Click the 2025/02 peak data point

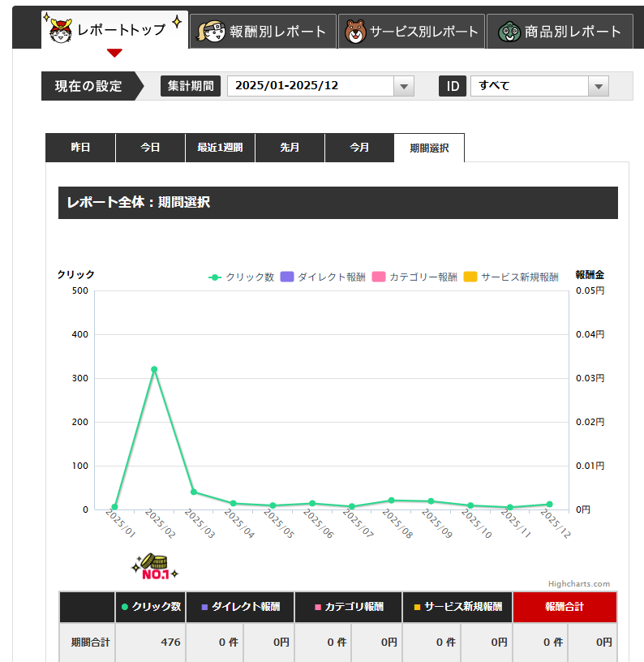point(154,369)
